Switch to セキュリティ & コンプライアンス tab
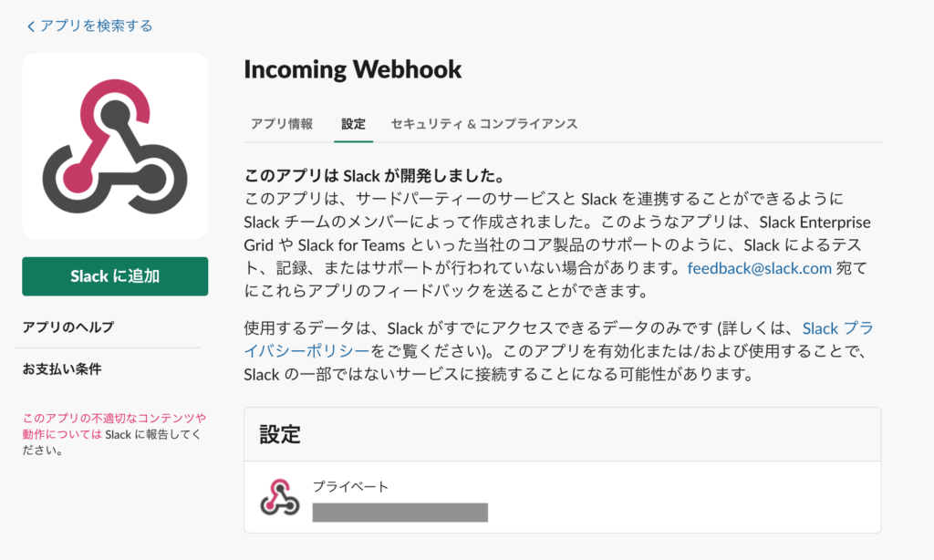934x560 pixels. tap(483, 124)
